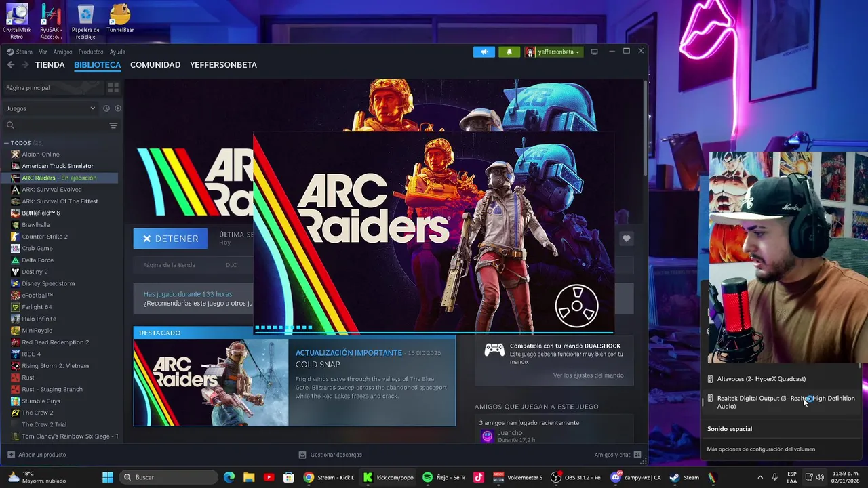Open the Productos menu
868x488 pixels.
tap(90, 52)
